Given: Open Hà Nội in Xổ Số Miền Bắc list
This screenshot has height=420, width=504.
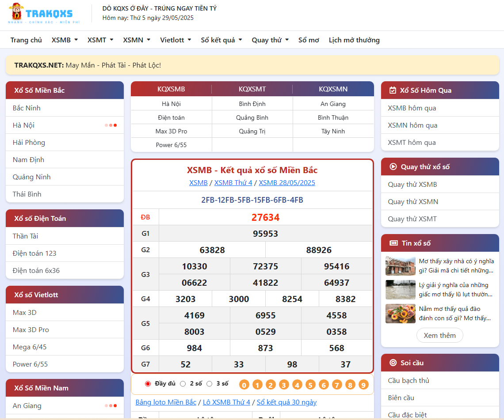Looking at the screenshot, I should pyautogui.click(x=24, y=125).
